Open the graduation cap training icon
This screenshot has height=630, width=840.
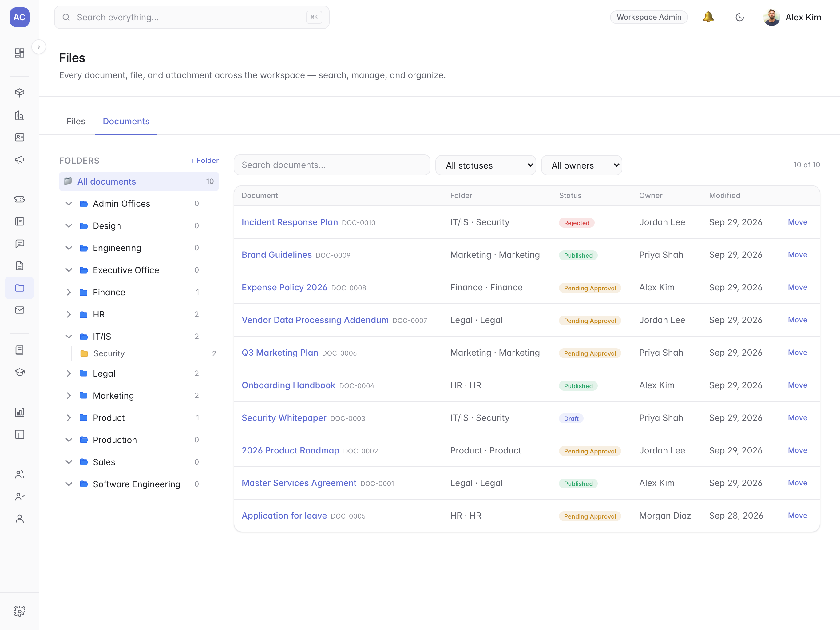coord(19,372)
